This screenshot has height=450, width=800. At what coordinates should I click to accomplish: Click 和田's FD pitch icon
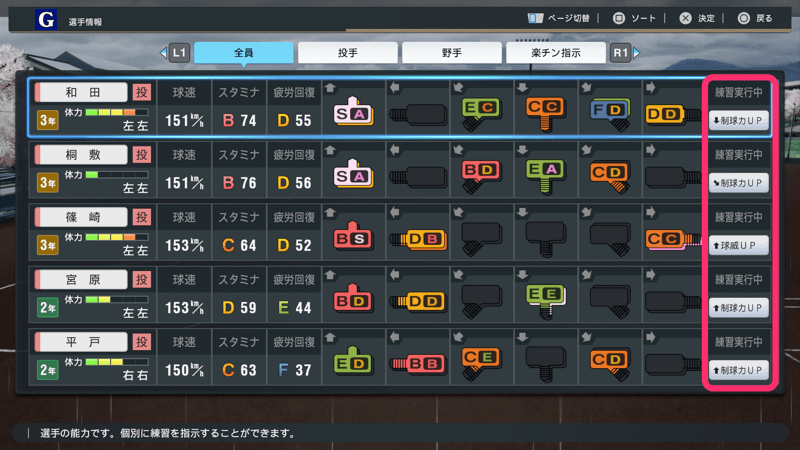point(610,114)
